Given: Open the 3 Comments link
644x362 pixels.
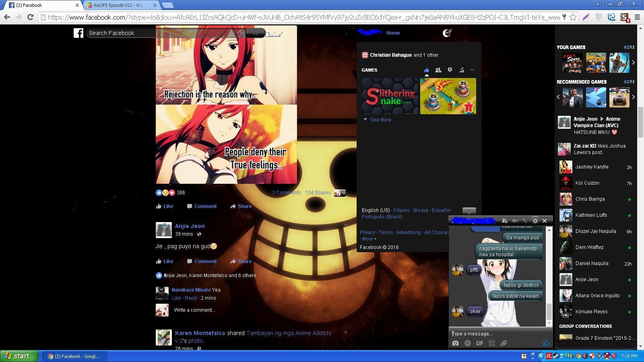Looking at the screenshot, I should click(286, 193).
